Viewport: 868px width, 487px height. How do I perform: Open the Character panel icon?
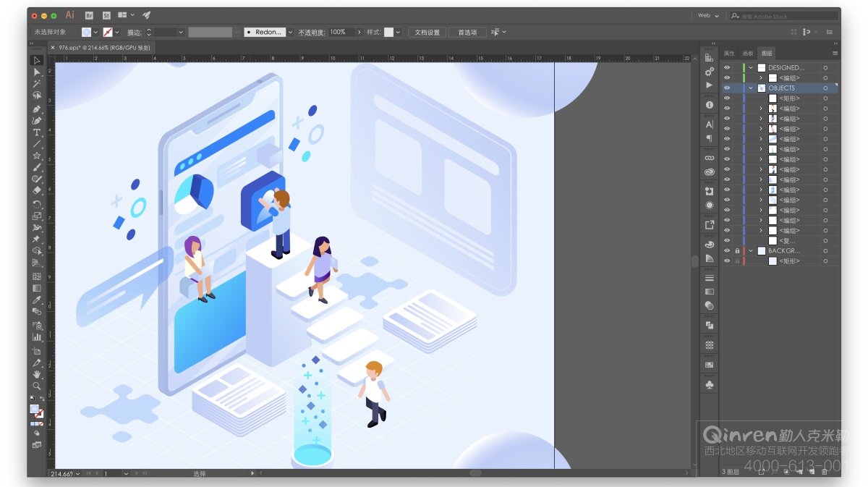[710, 124]
